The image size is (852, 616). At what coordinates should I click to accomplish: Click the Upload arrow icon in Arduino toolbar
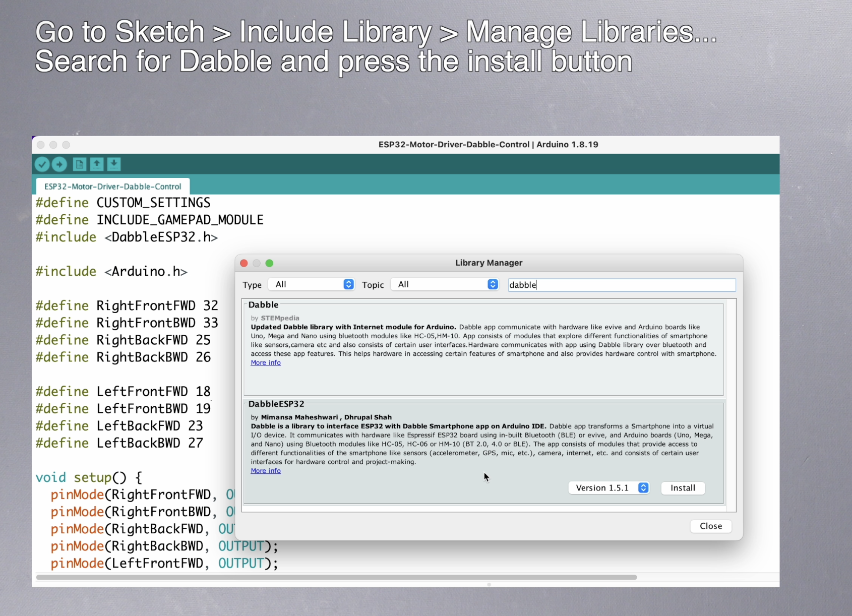pyautogui.click(x=59, y=164)
